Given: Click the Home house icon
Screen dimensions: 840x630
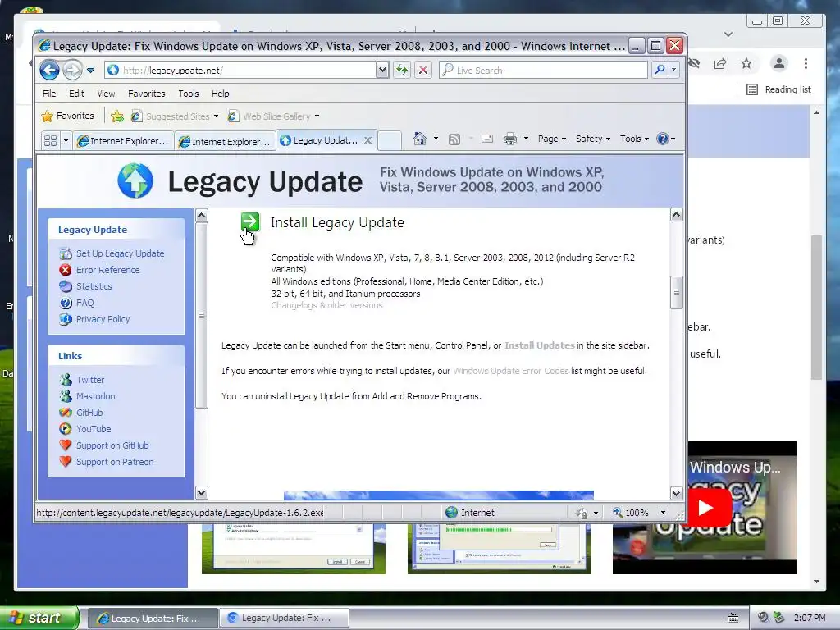Looking at the screenshot, I should click(419, 139).
